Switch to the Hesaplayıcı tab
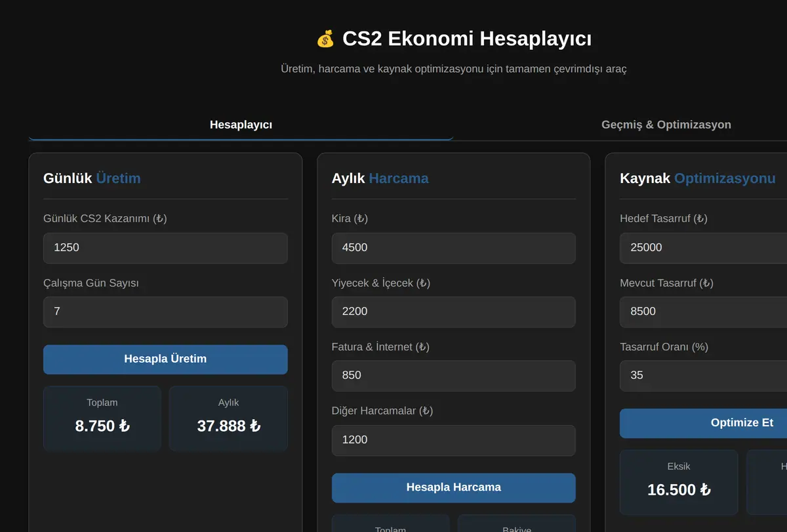The image size is (787, 532). click(x=241, y=125)
